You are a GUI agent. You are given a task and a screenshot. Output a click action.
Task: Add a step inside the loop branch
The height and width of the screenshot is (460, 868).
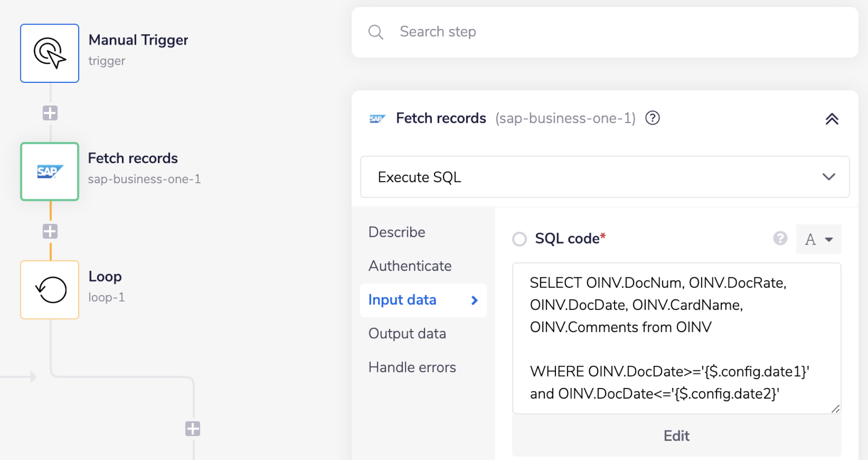coord(193,429)
